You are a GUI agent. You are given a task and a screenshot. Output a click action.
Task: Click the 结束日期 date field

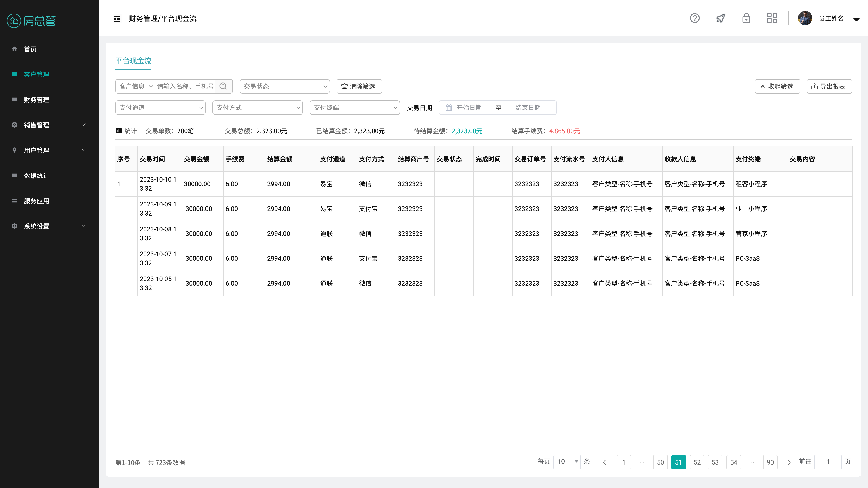pyautogui.click(x=528, y=108)
